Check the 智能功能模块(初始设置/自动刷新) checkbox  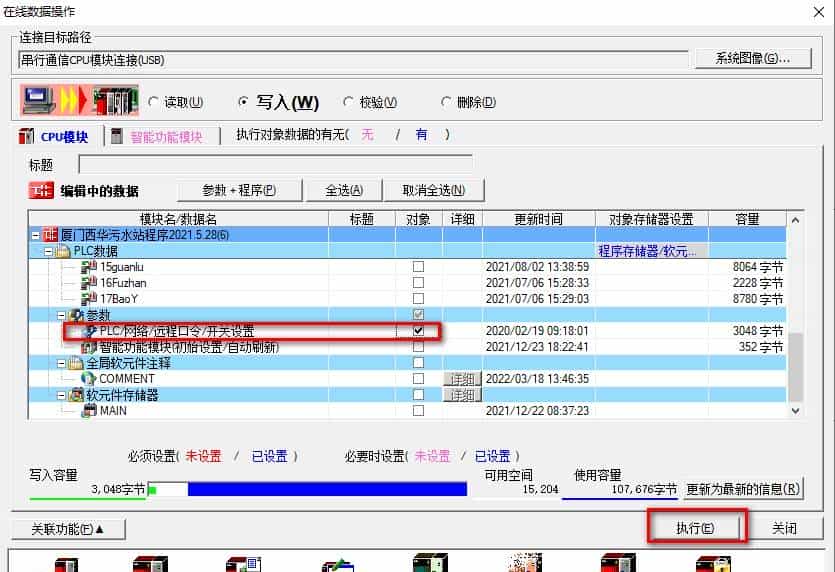click(x=419, y=347)
